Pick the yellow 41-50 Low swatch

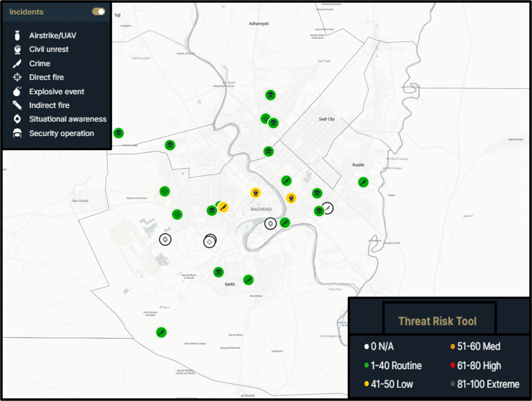coord(367,384)
